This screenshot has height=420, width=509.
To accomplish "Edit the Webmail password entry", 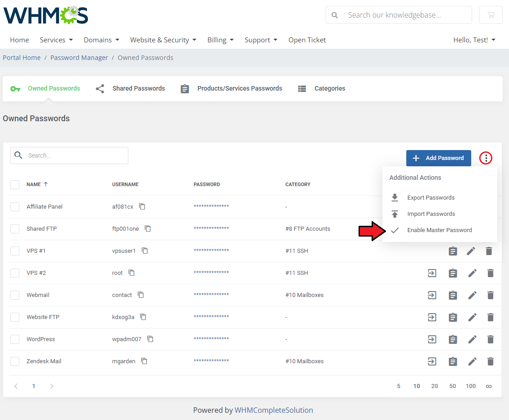I will (473, 295).
